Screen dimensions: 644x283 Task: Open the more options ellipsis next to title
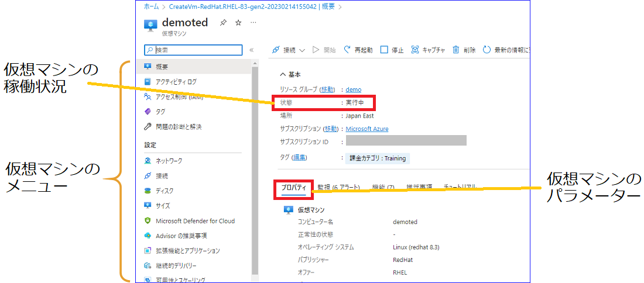(254, 22)
